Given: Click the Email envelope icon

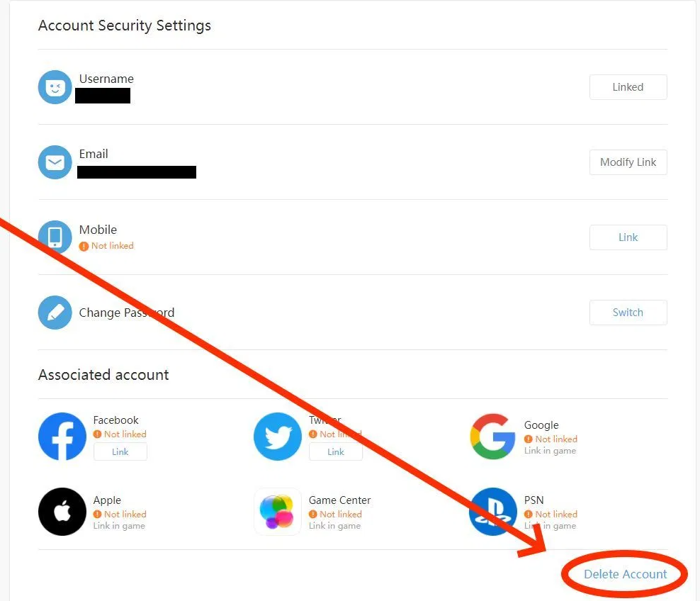Looking at the screenshot, I should (x=55, y=162).
